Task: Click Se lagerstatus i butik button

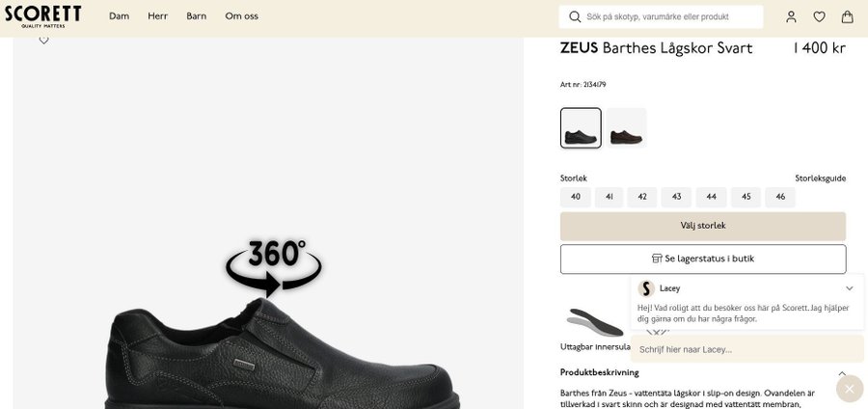Action: tap(702, 259)
